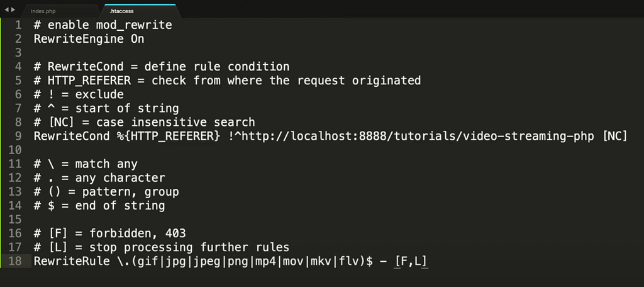
Task: Click the 'RewriteRule' keyword on line 18
Action: click(x=72, y=261)
